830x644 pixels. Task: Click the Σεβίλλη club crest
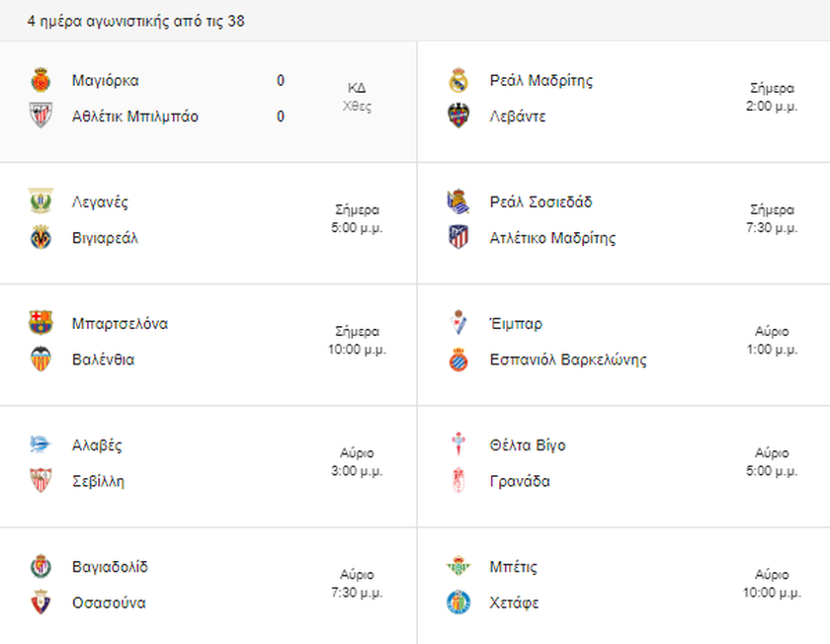coord(41,480)
